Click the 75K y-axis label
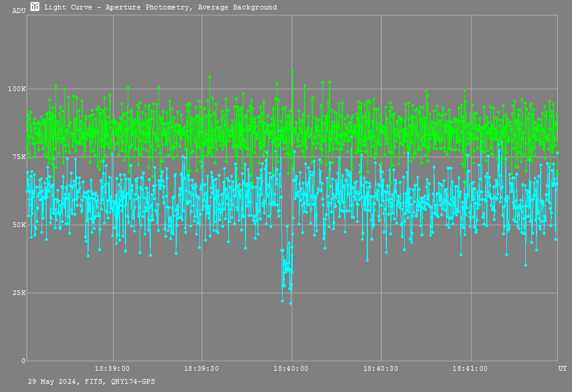 (19, 157)
